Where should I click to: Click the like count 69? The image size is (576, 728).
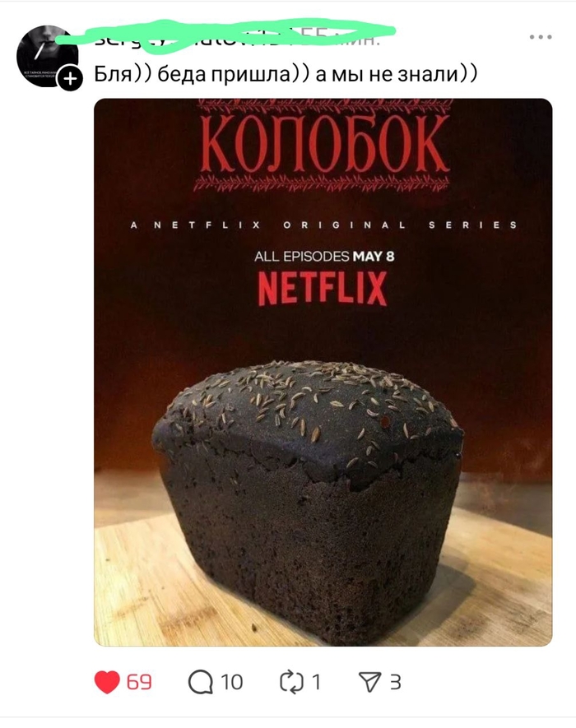coord(139,682)
